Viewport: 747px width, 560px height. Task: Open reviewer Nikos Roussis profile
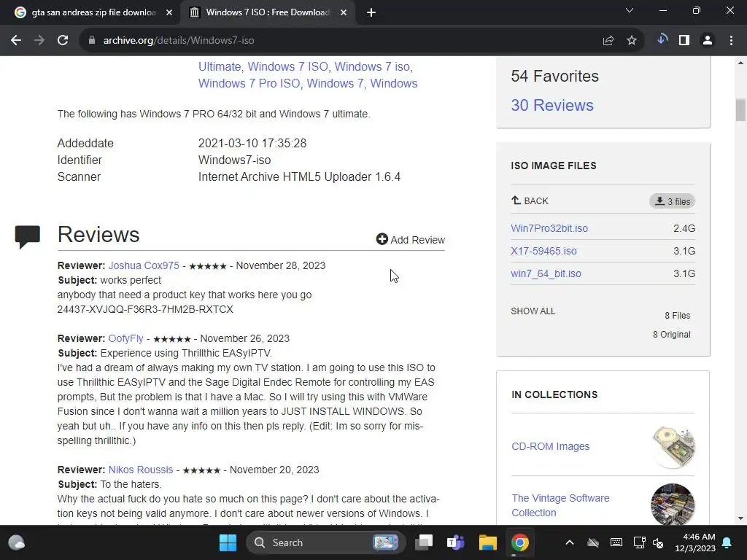tap(141, 470)
